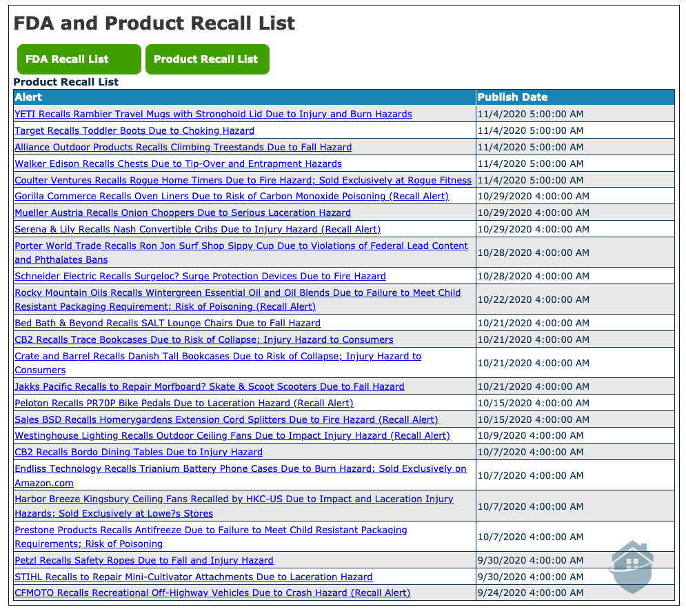Viewport: 686px width, 616px height.
Task: Click the Alert column header
Action: (x=245, y=97)
